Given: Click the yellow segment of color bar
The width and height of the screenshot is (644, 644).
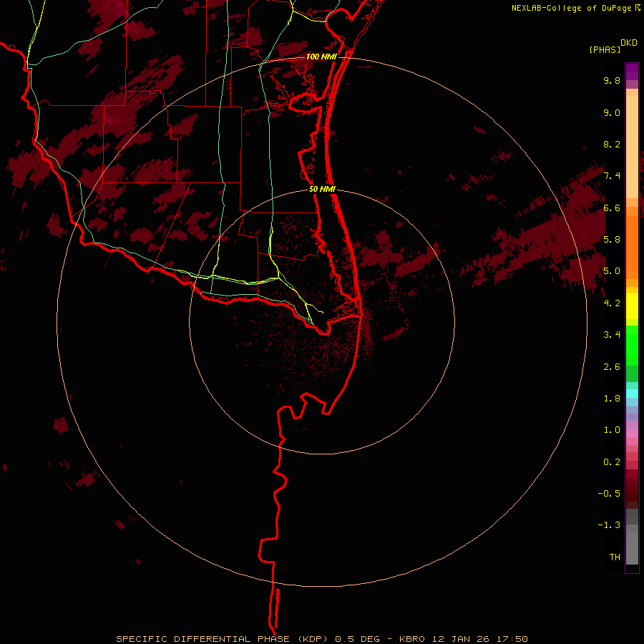Looking at the screenshot, I should click(632, 306).
